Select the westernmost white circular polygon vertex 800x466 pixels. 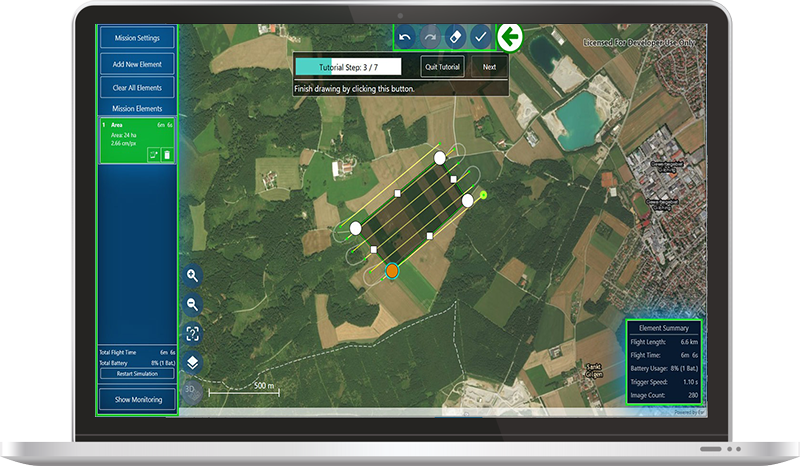tap(356, 228)
